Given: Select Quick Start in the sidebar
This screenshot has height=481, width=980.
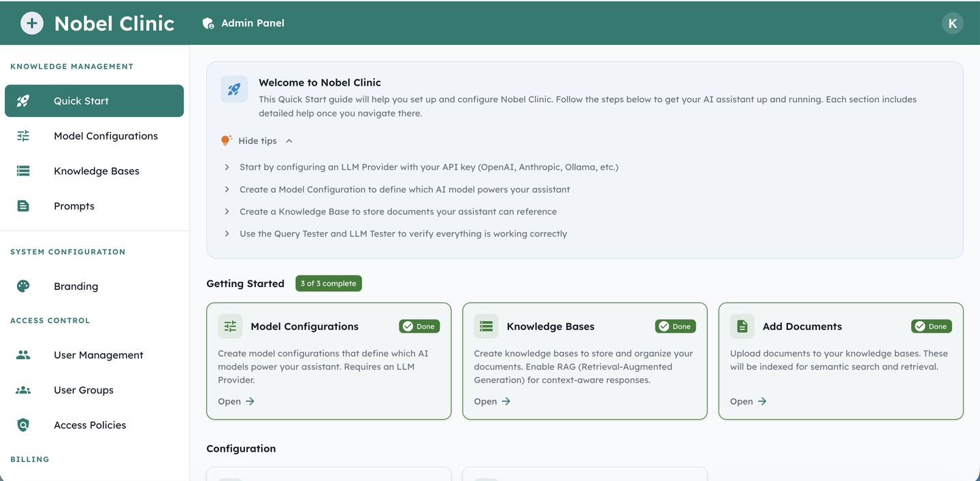Looking at the screenshot, I should (94, 101).
